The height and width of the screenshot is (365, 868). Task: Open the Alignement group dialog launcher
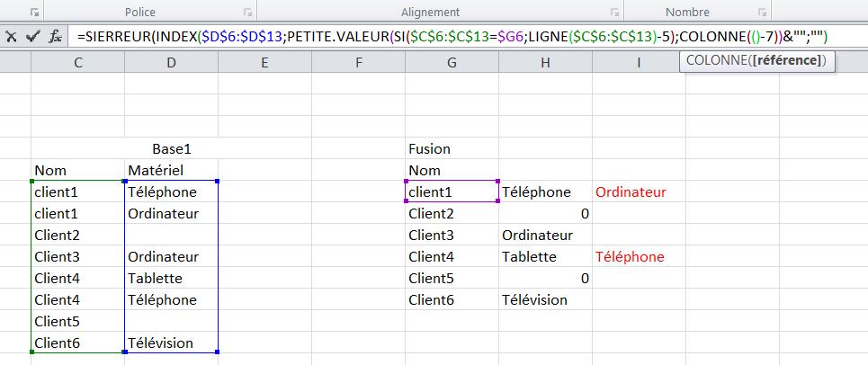click(x=614, y=13)
